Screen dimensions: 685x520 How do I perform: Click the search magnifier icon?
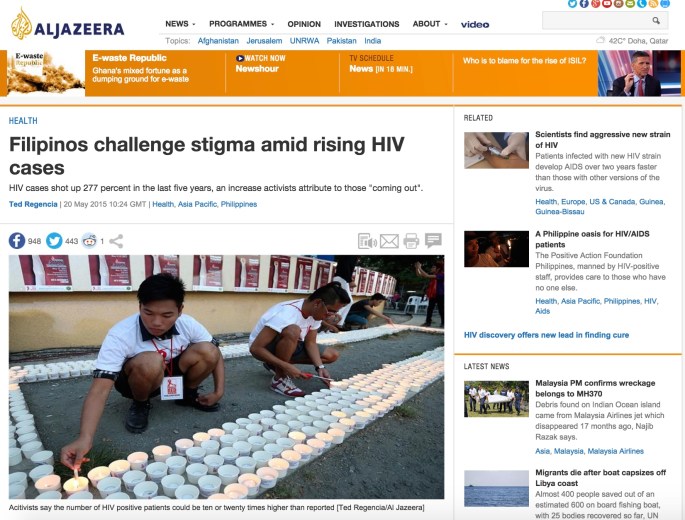pos(656,21)
